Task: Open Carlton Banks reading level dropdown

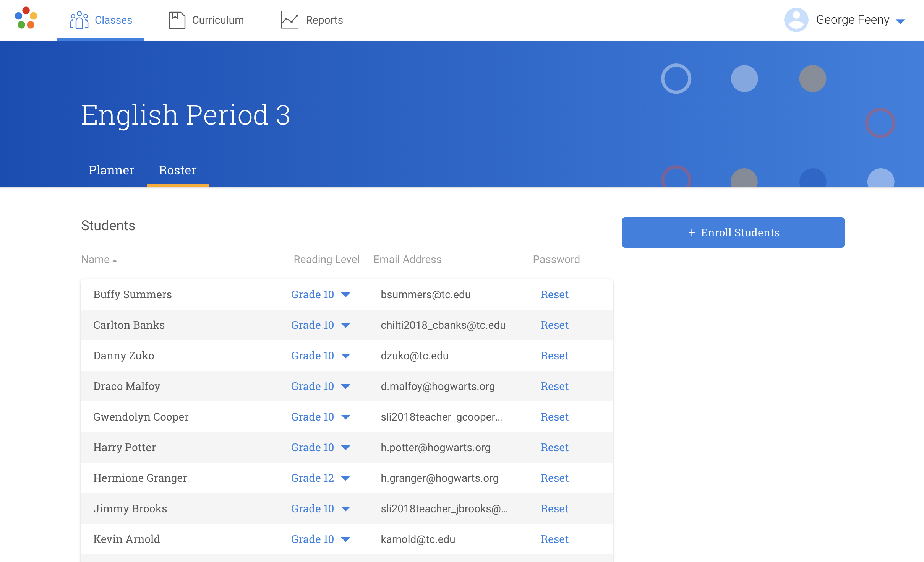Action: tap(321, 325)
